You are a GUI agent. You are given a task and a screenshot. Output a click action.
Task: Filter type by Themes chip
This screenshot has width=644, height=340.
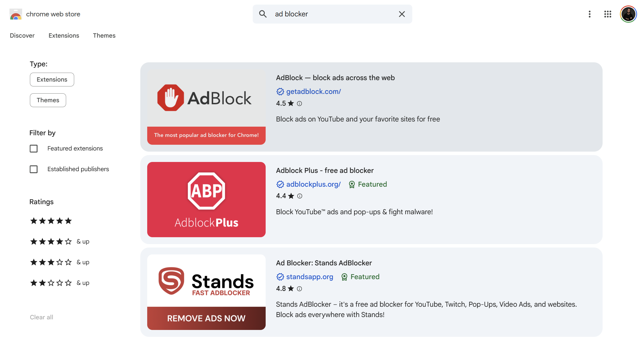[x=48, y=100]
